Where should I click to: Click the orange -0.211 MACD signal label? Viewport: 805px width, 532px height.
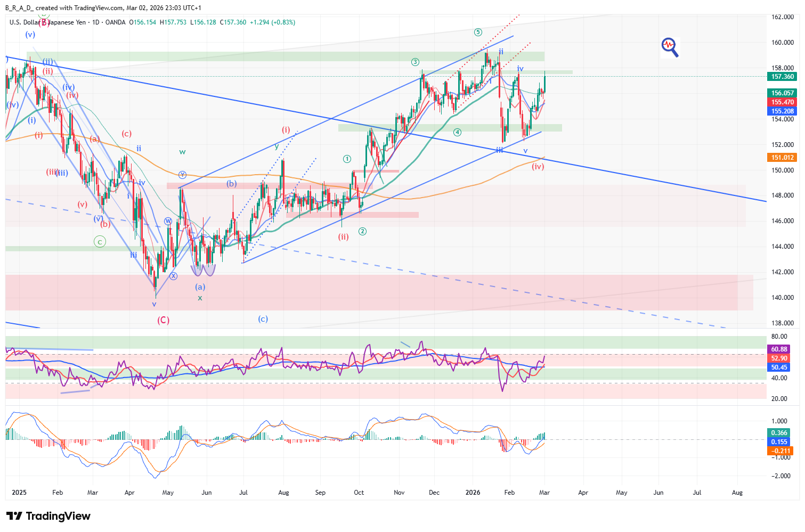pyautogui.click(x=779, y=451)
